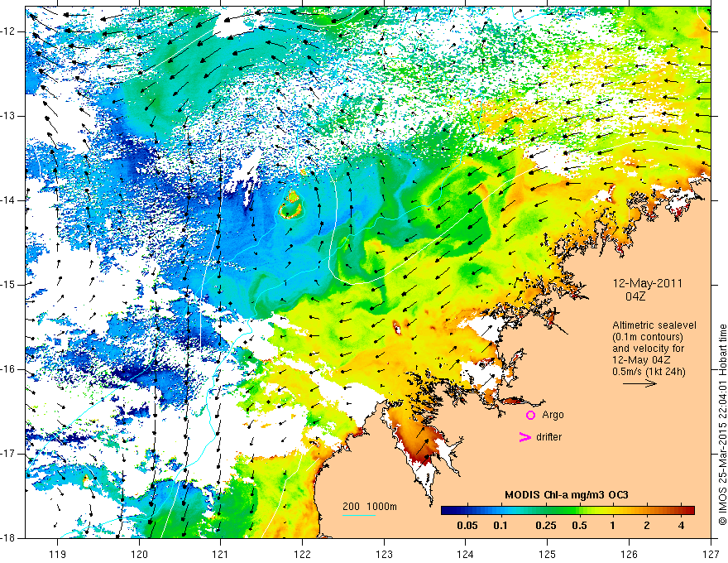This screenshot has height=563, width=728.
Task: Click latitude axis label '-13'
Action: coord(8,116)
